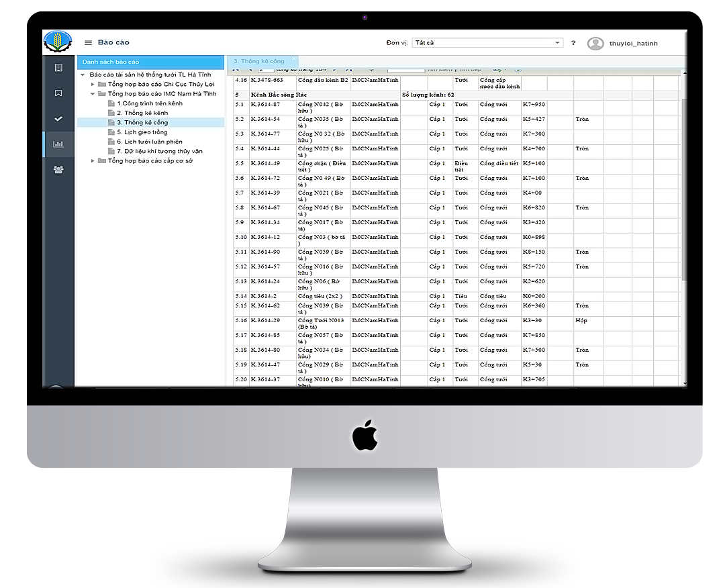Expand the Tổng hợp báo cáo cấp cơ sở folder

tap(93, 161)
